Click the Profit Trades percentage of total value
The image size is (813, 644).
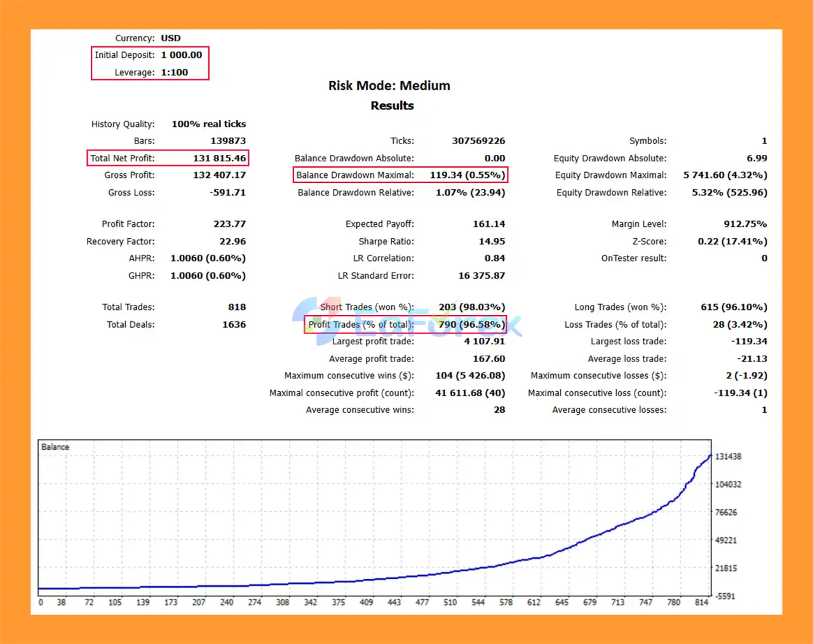click(471, 325)
